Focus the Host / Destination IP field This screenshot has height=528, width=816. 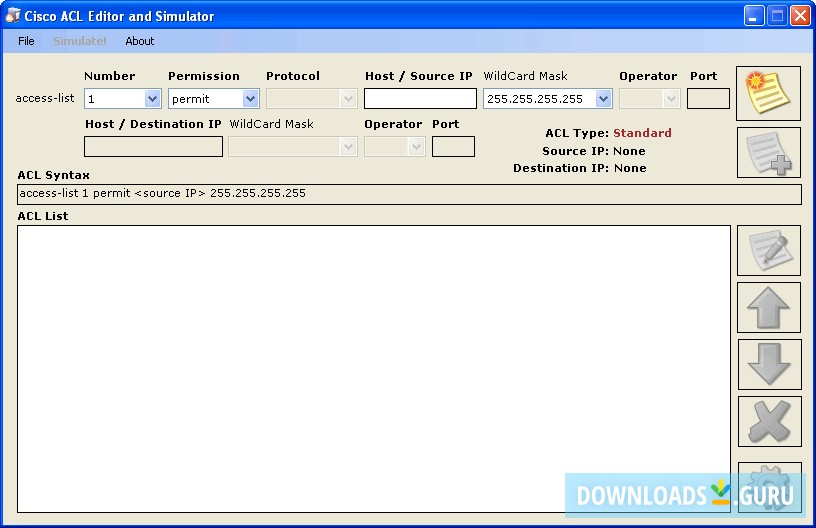[153, 147]
